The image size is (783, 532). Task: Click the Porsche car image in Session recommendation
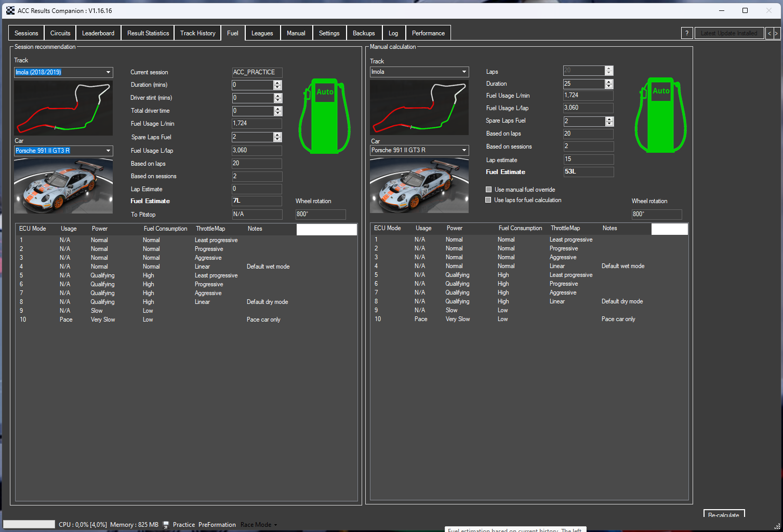coord(63,186)
